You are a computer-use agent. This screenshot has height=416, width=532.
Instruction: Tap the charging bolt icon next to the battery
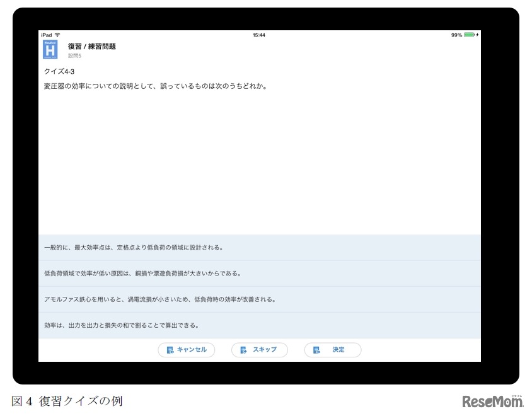pyautogui.click(x=476, y=35)
